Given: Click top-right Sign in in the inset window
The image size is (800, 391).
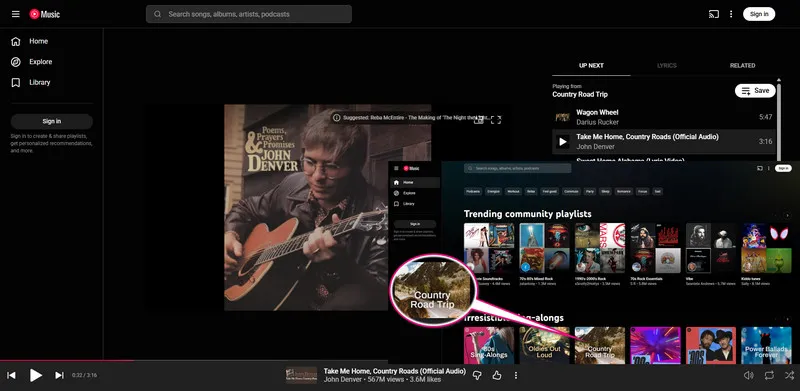Looking at the screenshot, I should click(x=783, y=168).
